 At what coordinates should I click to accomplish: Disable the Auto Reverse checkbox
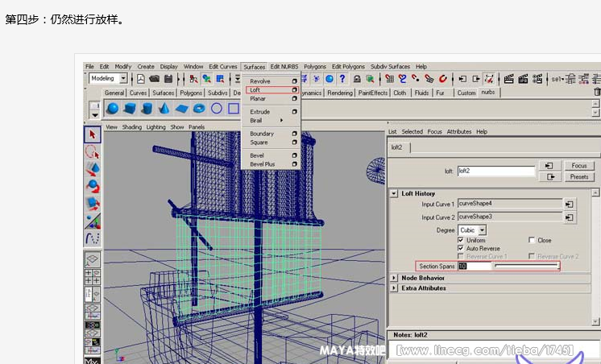(461, 248)
